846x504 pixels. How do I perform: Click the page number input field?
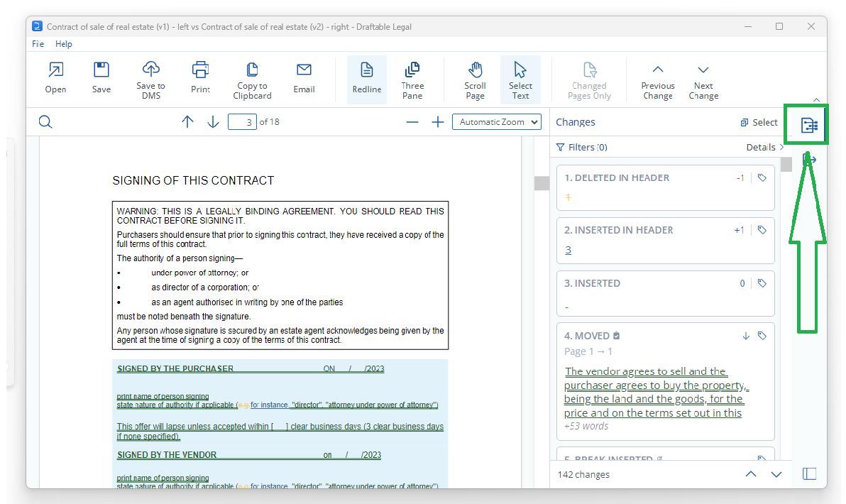point(242,122)
